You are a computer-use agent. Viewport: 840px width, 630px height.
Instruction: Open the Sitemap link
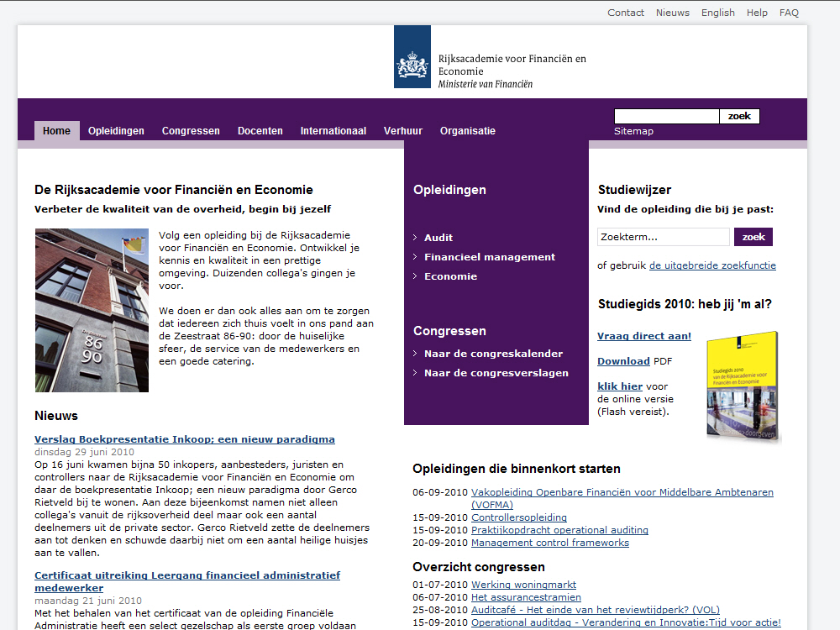tap(633, 131)
